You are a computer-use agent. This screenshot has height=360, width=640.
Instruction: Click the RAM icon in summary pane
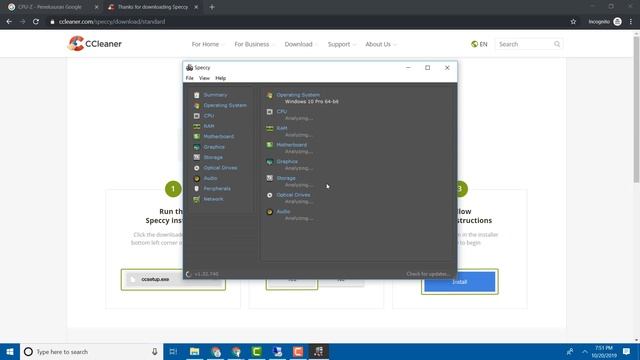269,128
